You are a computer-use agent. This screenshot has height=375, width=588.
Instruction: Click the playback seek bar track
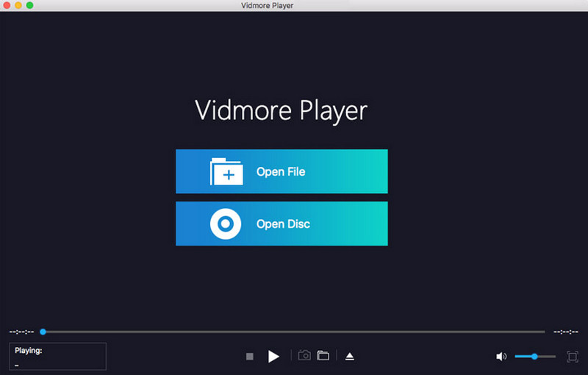click(x=293, y=332)
